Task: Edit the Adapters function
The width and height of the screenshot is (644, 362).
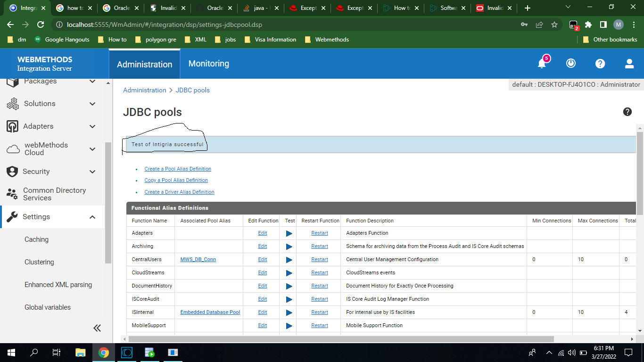Action: click(263, 233)
